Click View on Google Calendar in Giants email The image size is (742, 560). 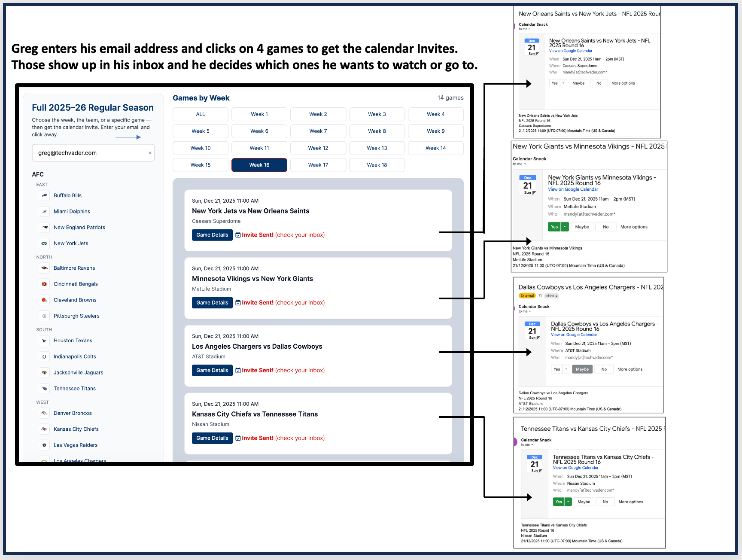click(573, 189)
